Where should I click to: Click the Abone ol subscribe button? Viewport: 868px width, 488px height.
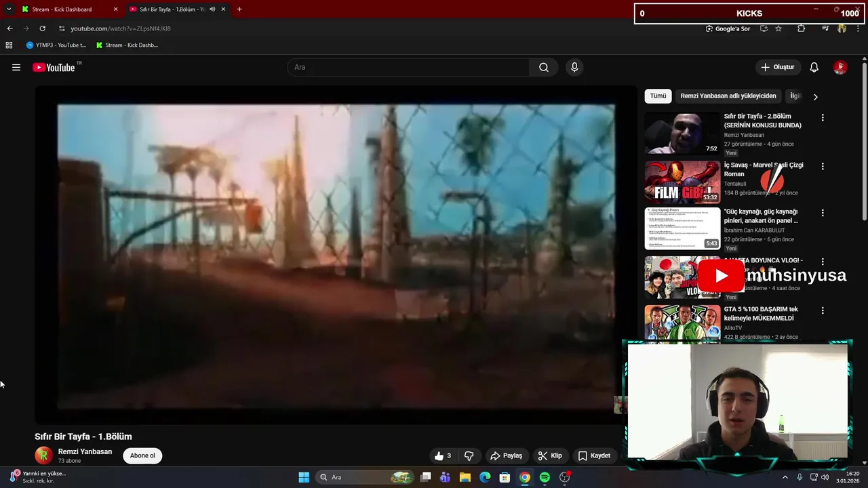[x=142, y=455]
